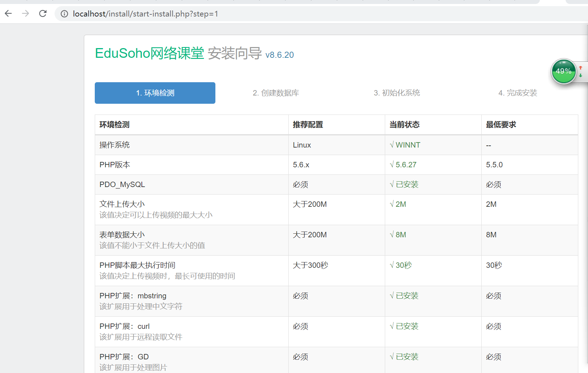The width and height of the screenshot is (588, 373).
Task: Select the "PHP脚本最大执行时间" row label
Action: [x=137, y=265]
